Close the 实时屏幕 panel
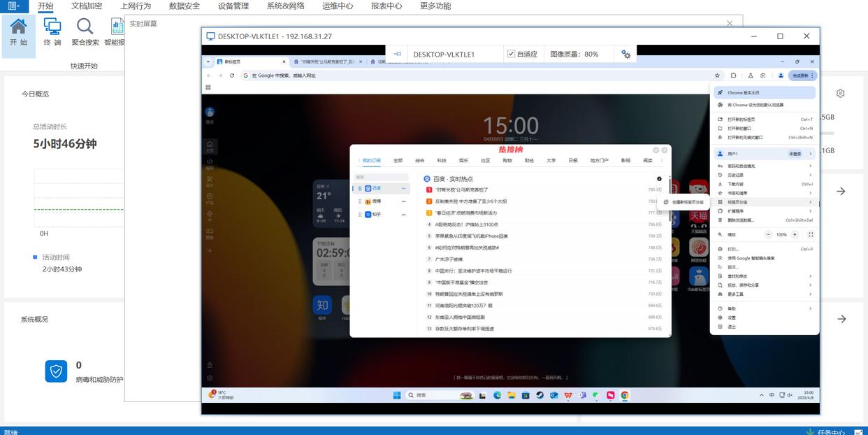Viewport: 868px width, 435px height. (730, 23)
